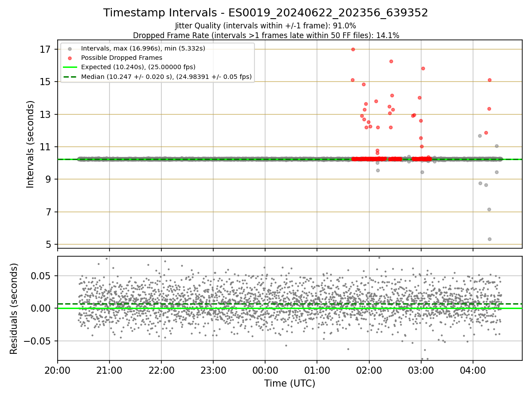Click the gray interval point near 7 seconds

[489, 209]
